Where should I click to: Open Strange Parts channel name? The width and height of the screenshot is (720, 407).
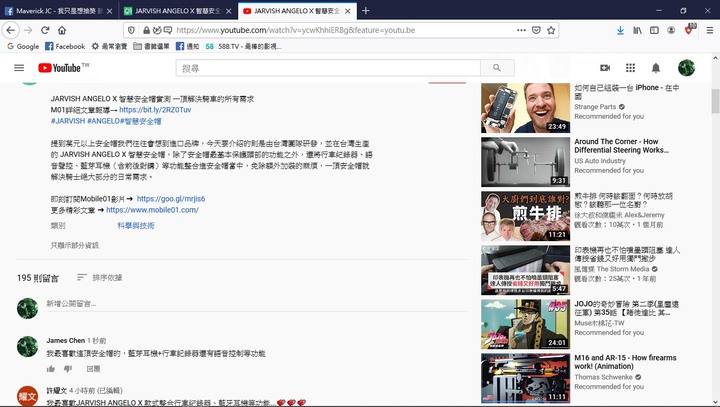595,107
